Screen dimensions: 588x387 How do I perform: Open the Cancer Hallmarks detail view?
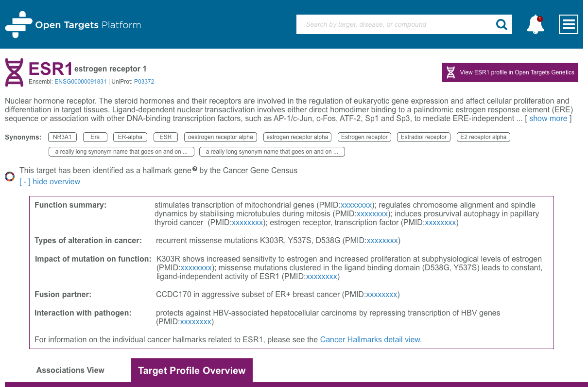tap(370, 339)
